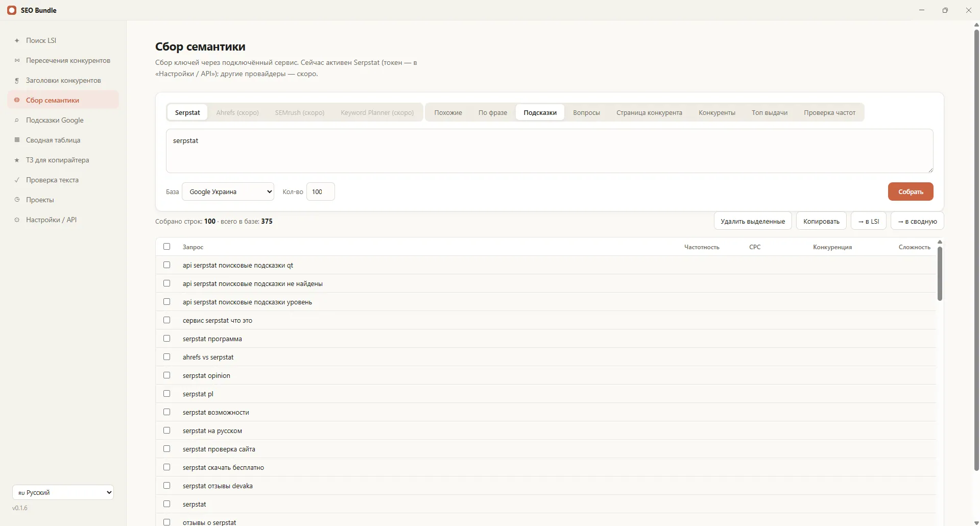Switch to the Конкуренты tab

717,112
